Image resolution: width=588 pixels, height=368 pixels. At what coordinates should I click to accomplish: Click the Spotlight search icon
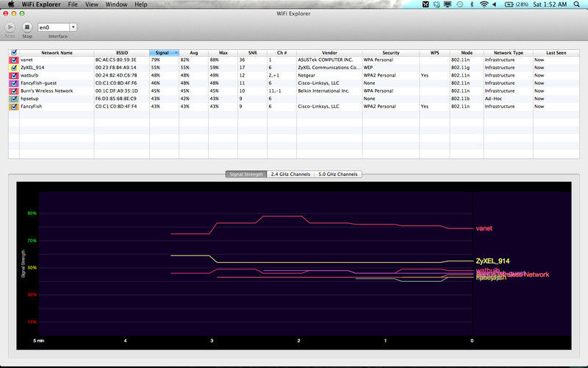coord(576,4)
